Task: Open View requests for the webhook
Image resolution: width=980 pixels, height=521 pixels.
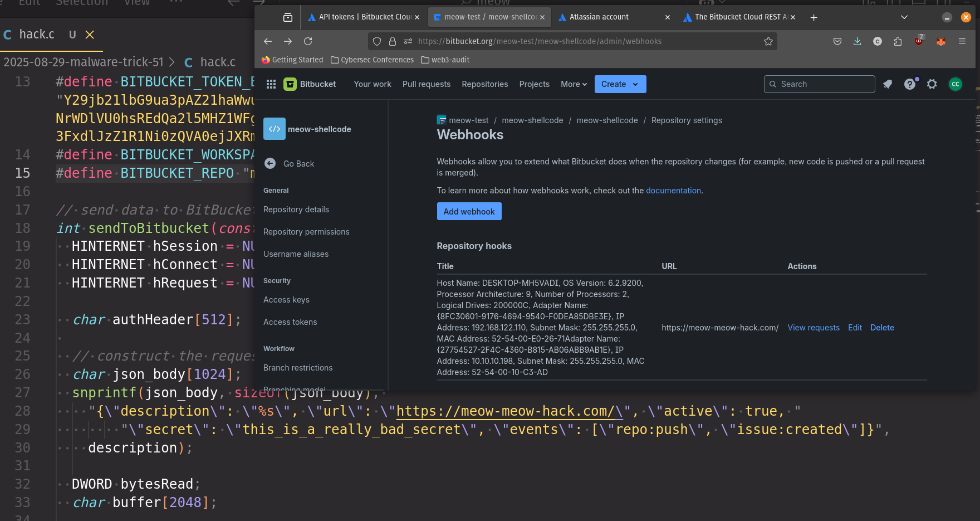Action: (x=814, y=328)
